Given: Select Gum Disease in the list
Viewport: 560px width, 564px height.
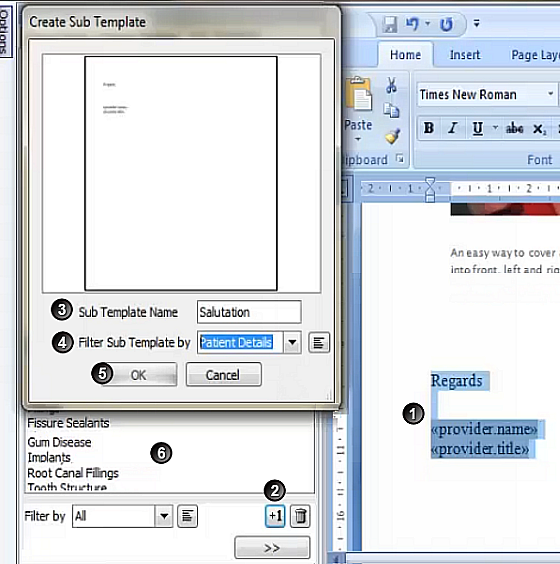Looking at the screenshot, I should point(59,442).
